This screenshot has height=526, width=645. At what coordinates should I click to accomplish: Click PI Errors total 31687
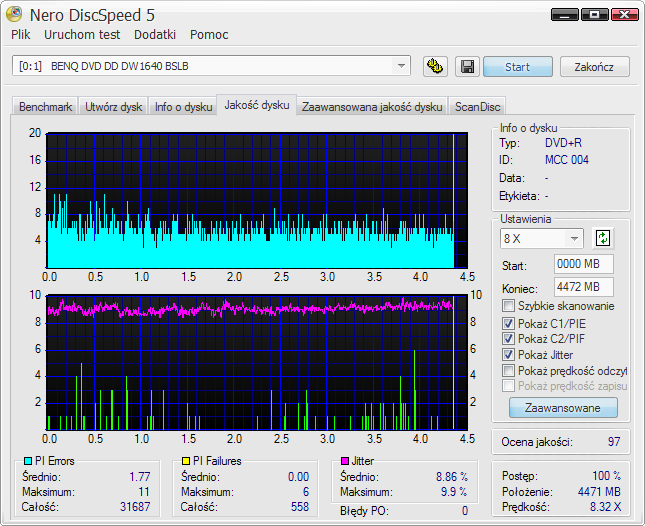(135, 507)
